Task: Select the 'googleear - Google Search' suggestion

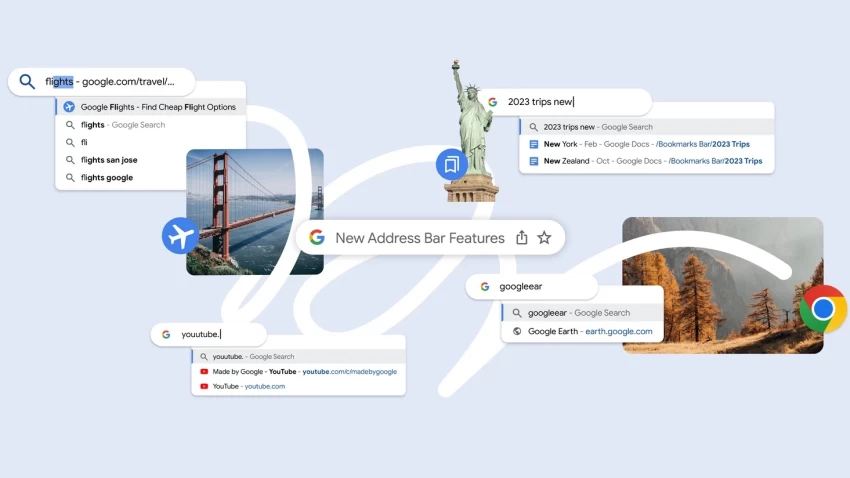Action: (x=582, y=313)
